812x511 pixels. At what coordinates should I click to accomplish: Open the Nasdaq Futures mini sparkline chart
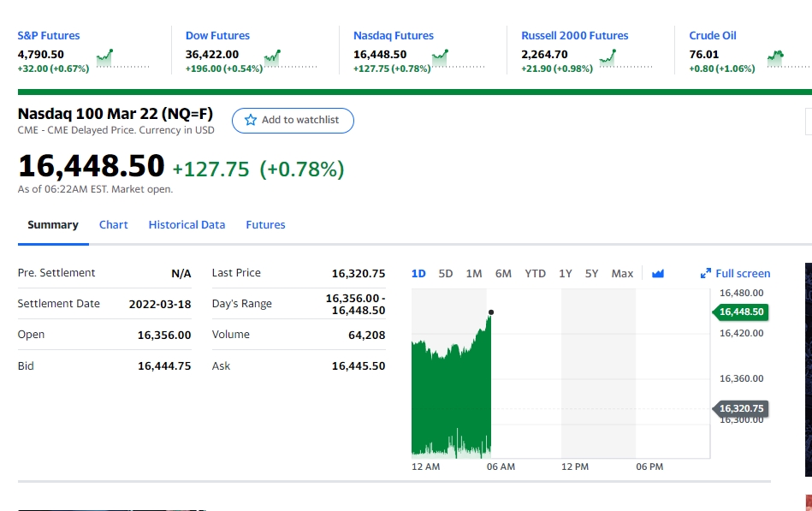click(459, 58)
